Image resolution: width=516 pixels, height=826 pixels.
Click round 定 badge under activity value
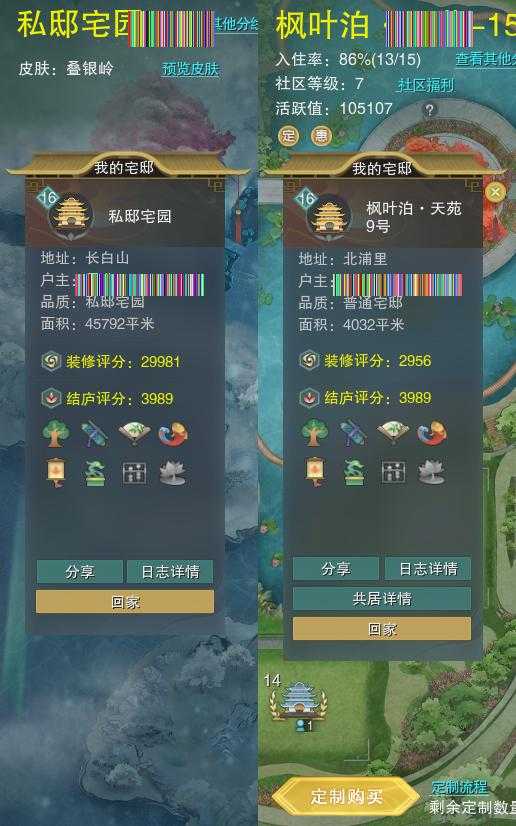[289, 135]
